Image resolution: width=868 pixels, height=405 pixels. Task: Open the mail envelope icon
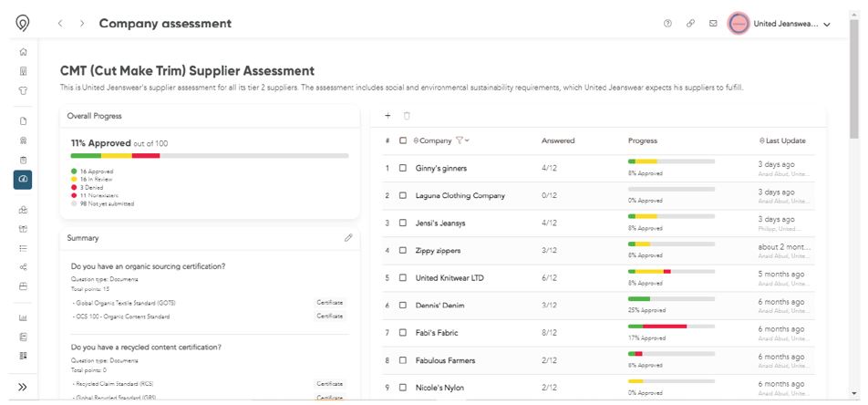coord(712,24)
